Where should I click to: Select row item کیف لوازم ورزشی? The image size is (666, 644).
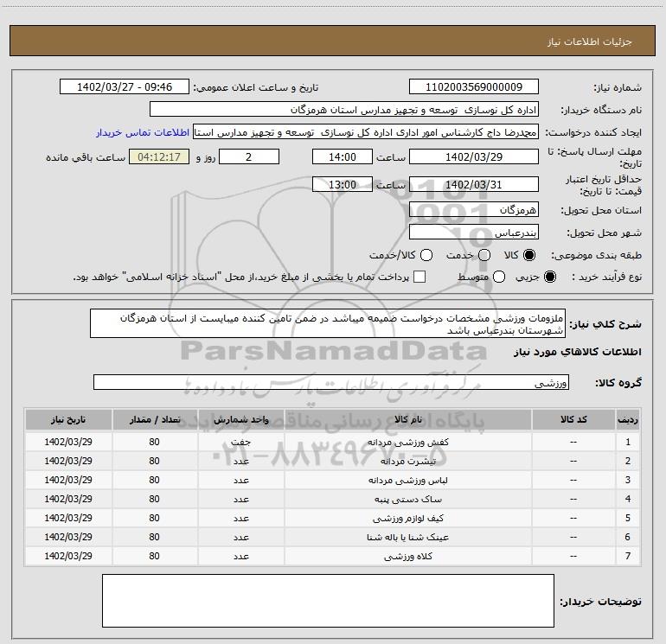(407, 519)
